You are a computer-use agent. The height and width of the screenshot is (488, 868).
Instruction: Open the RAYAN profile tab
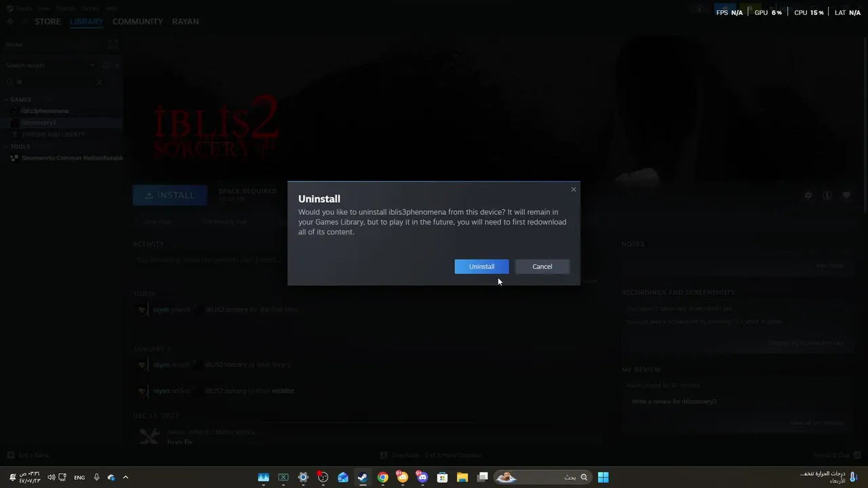185,22
